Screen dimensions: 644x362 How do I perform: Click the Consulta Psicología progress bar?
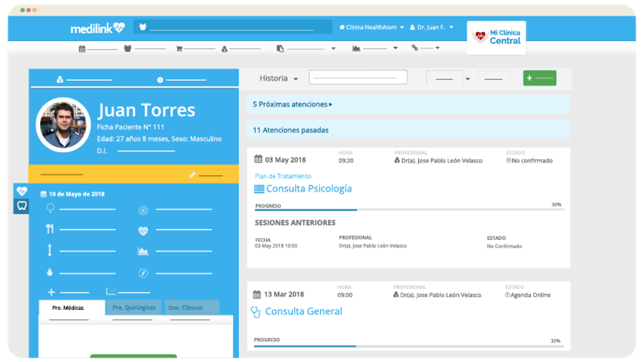pos(409,210)
